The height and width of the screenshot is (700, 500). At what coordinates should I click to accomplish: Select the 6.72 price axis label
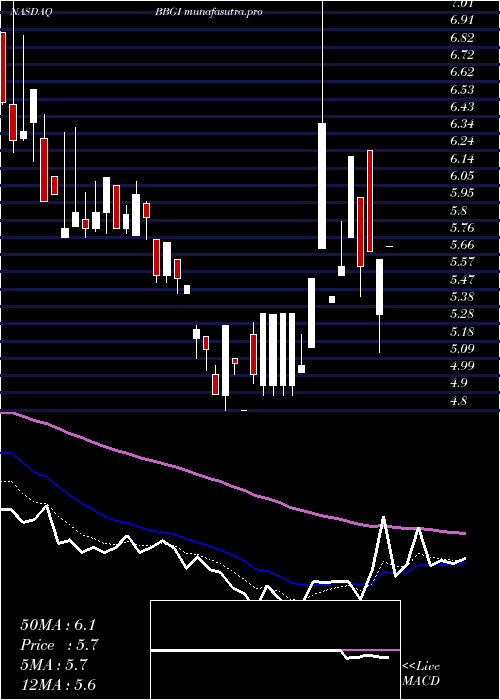point(462,55)
